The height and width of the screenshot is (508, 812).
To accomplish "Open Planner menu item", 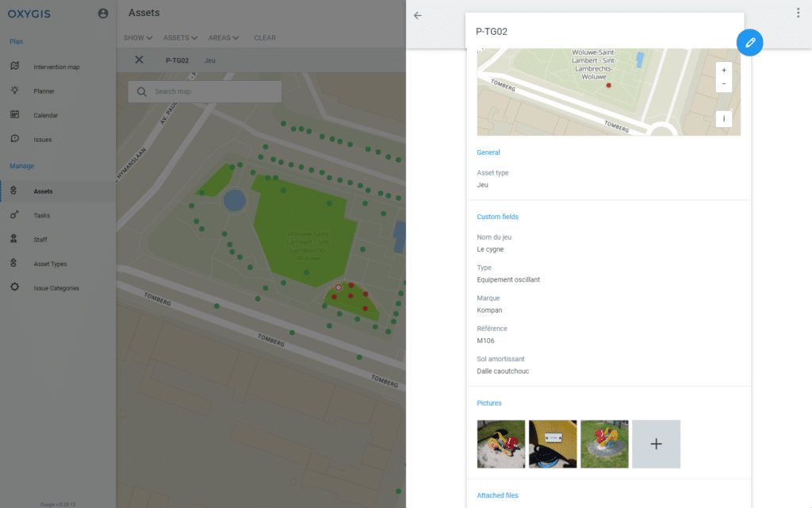I will coord(58,91).
